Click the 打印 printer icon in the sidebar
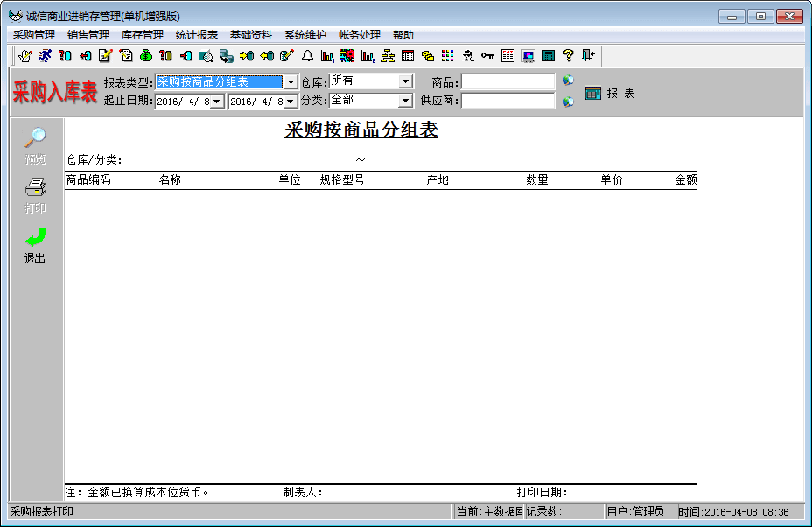 35,187
